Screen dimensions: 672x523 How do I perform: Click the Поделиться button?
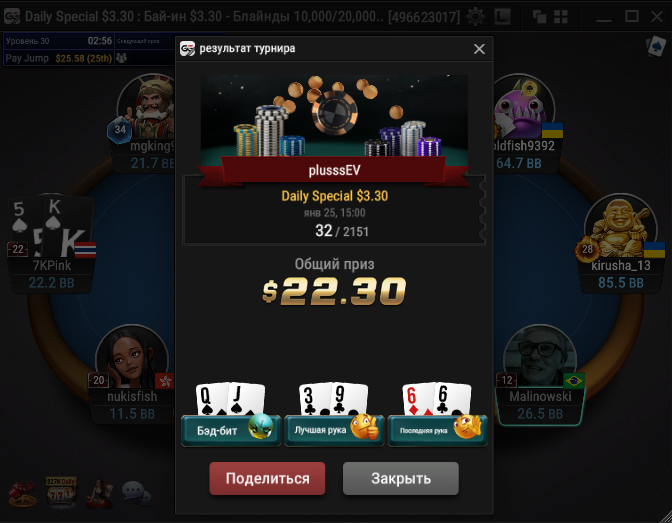(x=267, y=478)
